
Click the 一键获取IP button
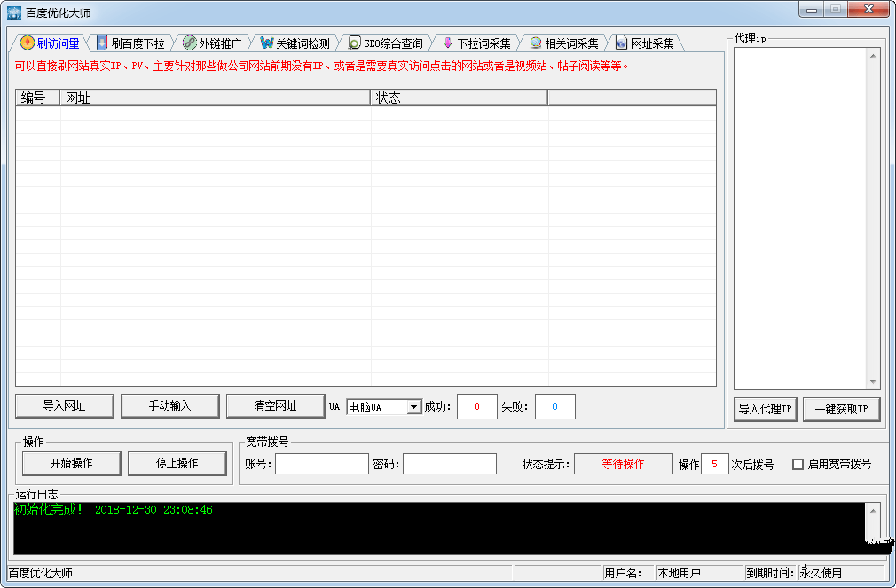tap(841, 409)
